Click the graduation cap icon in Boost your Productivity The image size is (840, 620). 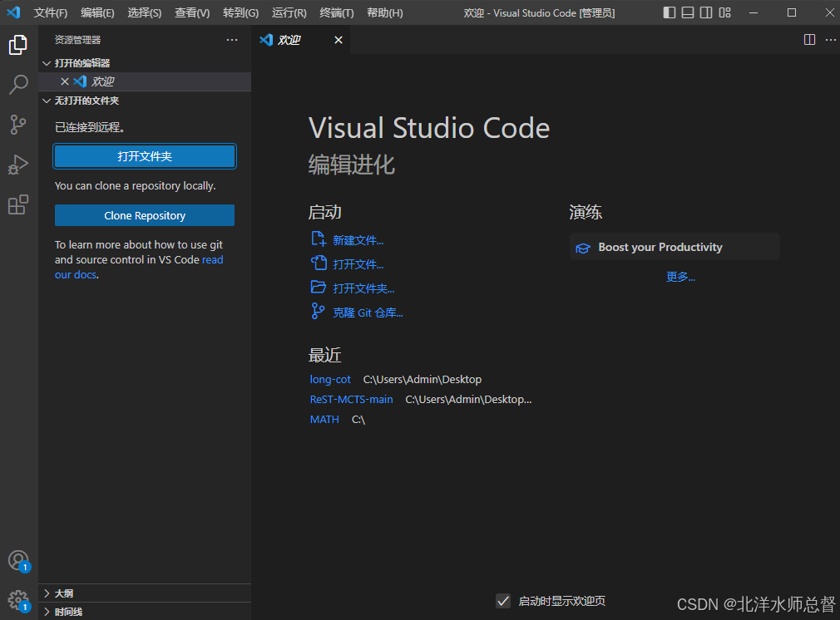[583, 248]
